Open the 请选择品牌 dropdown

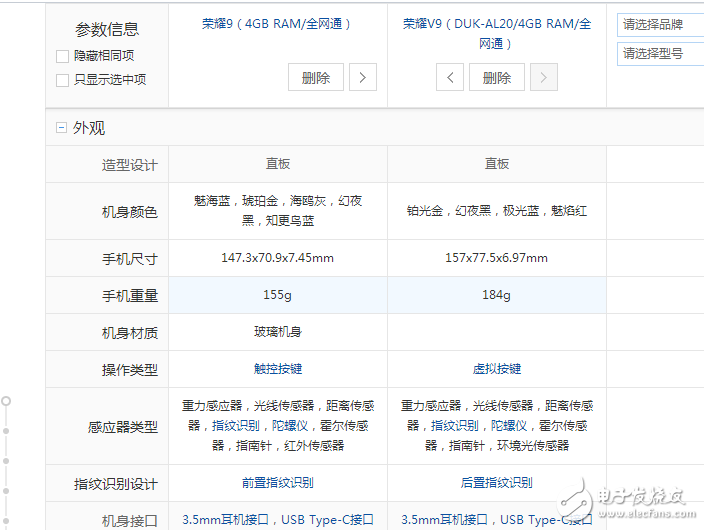[x=660, y=25]
